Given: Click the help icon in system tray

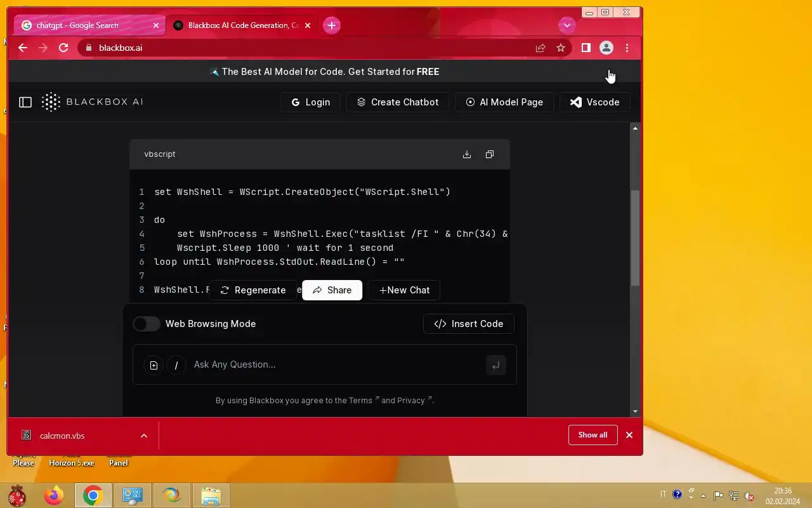Looking at the screenshot, I should coord(677,495).
